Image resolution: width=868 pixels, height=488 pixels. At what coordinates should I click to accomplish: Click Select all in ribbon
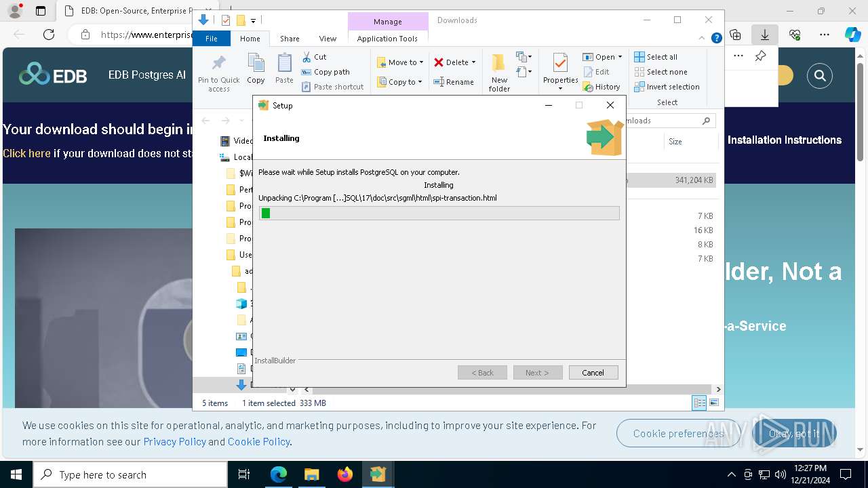pyautogui.click(x=656, y=57)
